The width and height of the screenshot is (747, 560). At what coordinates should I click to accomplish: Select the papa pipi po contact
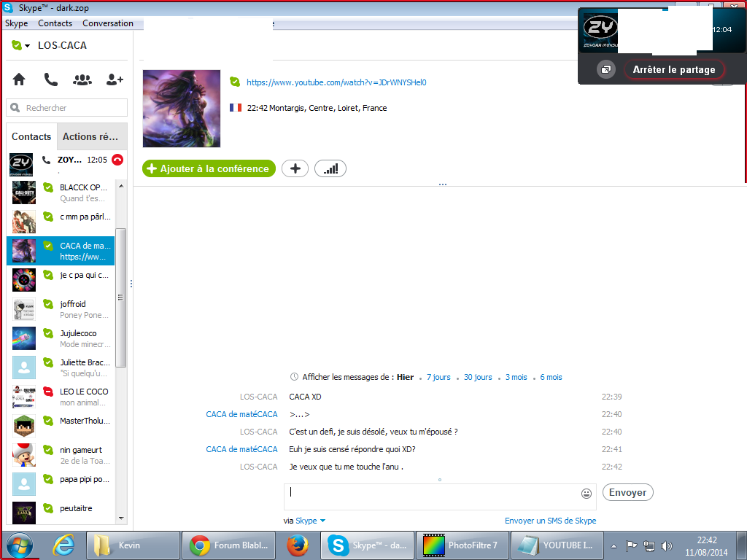click(x=61, y=484)
